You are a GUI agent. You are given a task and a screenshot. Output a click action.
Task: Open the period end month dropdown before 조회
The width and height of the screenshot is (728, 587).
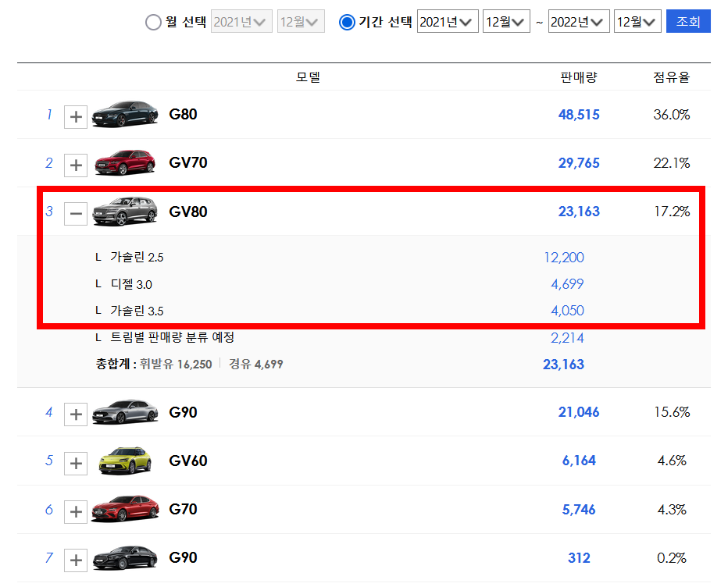pos(637,22)
